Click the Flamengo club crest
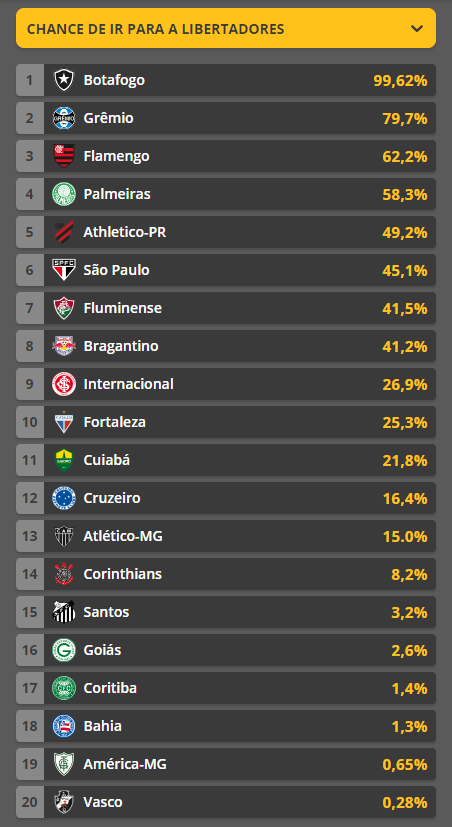452x827 pixels. (x=64, y=156)
